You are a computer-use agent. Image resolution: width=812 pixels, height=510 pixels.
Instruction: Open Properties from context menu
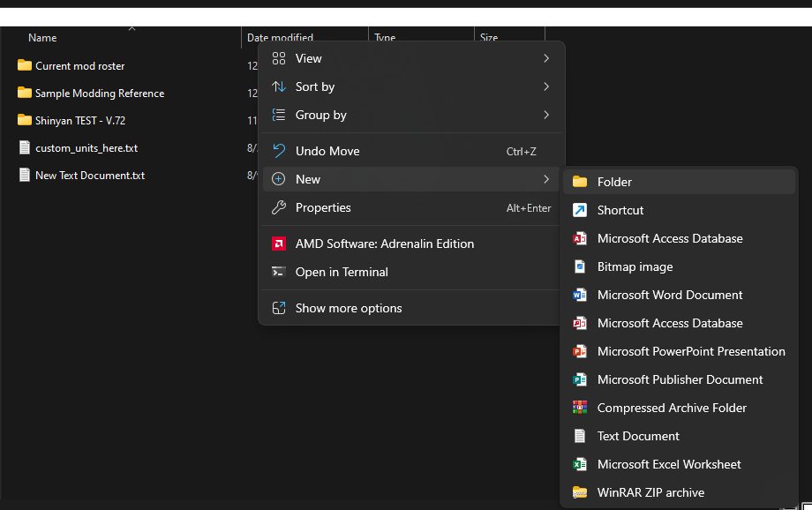point(322,207)
